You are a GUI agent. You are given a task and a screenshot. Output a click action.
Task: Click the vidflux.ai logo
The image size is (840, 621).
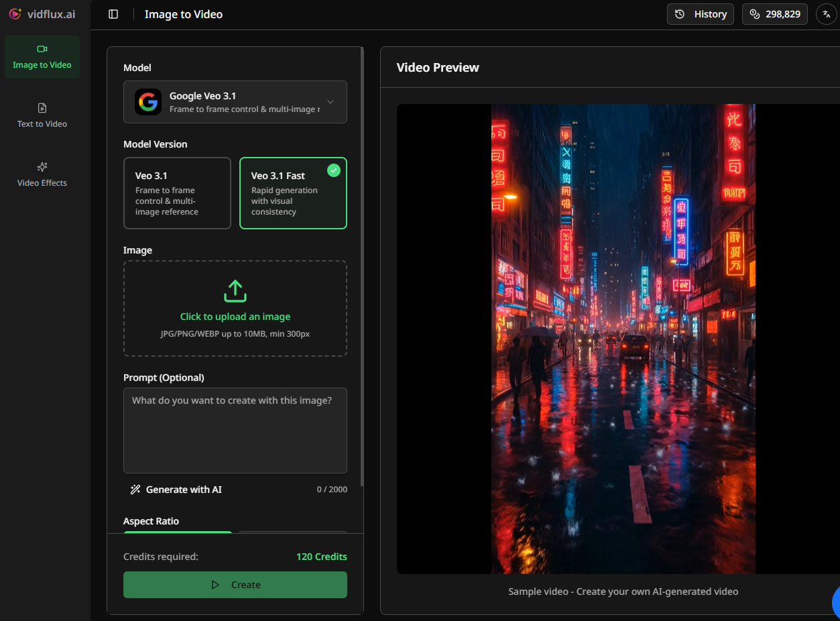pos(40,14)
